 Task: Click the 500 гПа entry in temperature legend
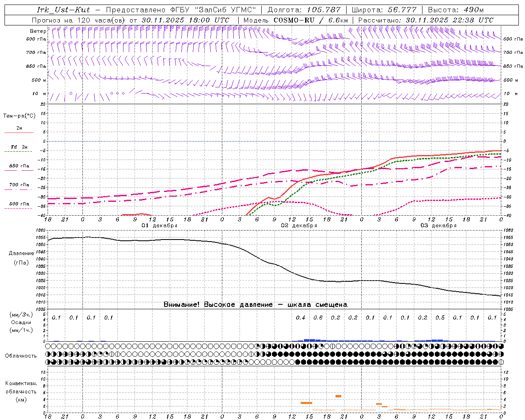[19, 204]
